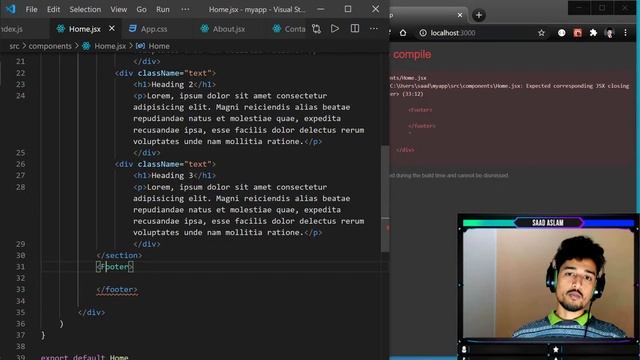
Task: Click the Heading 3 text on line 27
Action: (x=172, y=175)
